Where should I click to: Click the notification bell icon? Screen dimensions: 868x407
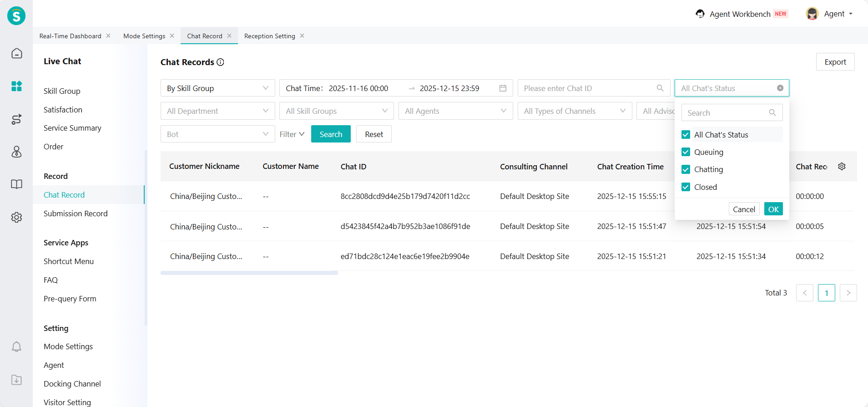point(16,347)
